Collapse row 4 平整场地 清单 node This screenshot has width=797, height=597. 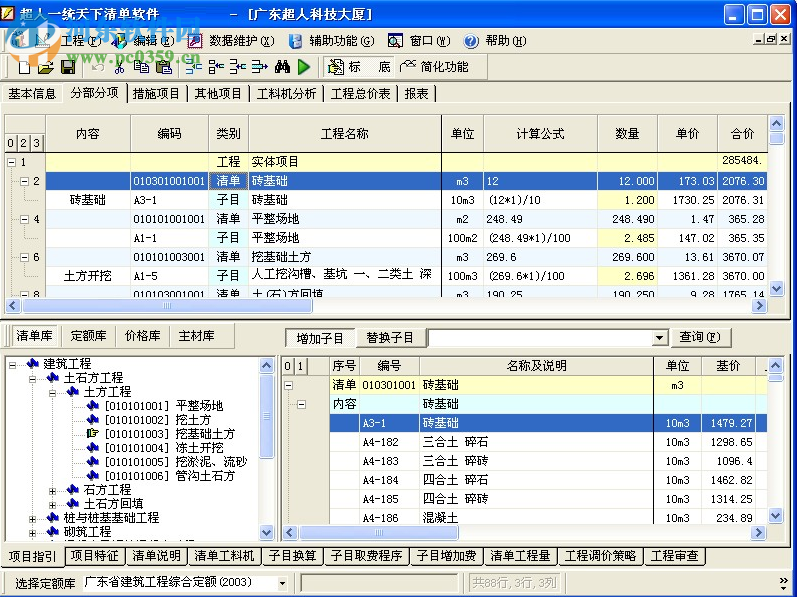tap(24, 219)
